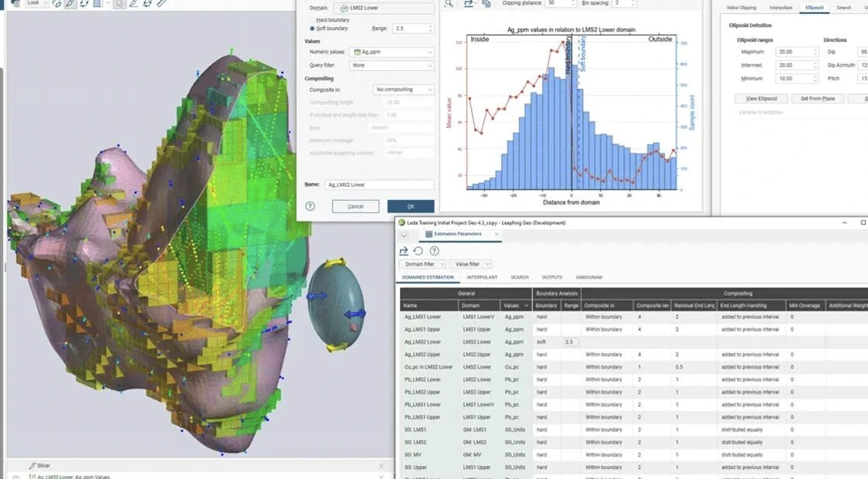868x479 pixels.
Task: Select the Soft boundary radio button
Action: (x=312, y=29)
